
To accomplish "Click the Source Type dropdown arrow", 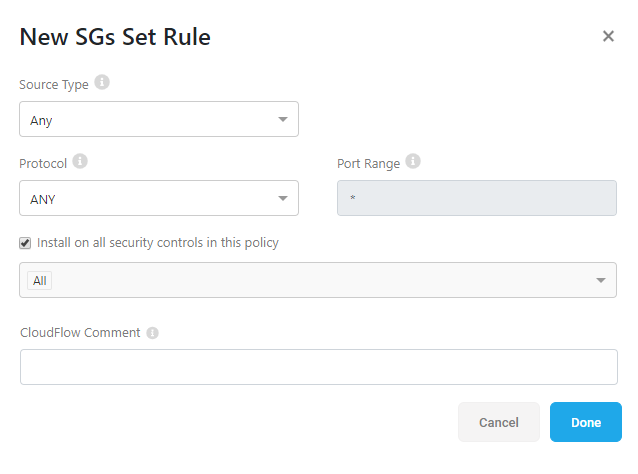I will [283, 120].
